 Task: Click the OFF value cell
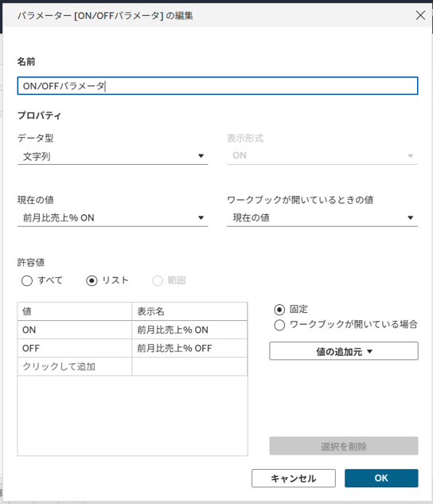click(75, 348)
